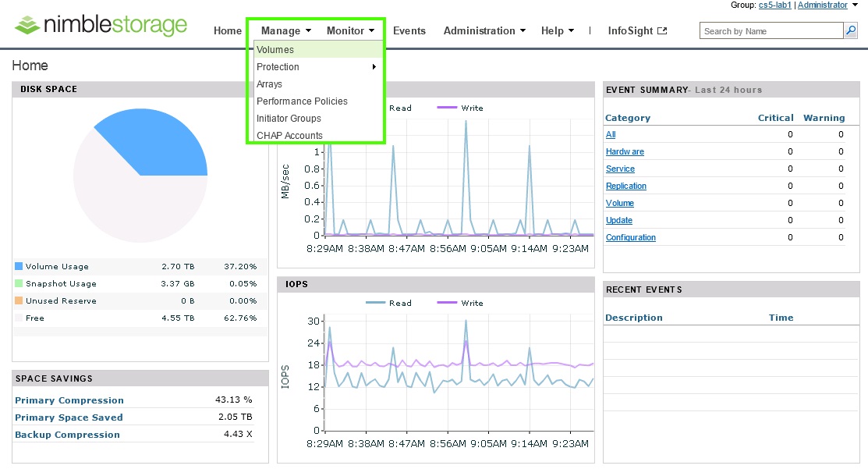Expand the Protection submenu arrow

click(x=376, y=66)
